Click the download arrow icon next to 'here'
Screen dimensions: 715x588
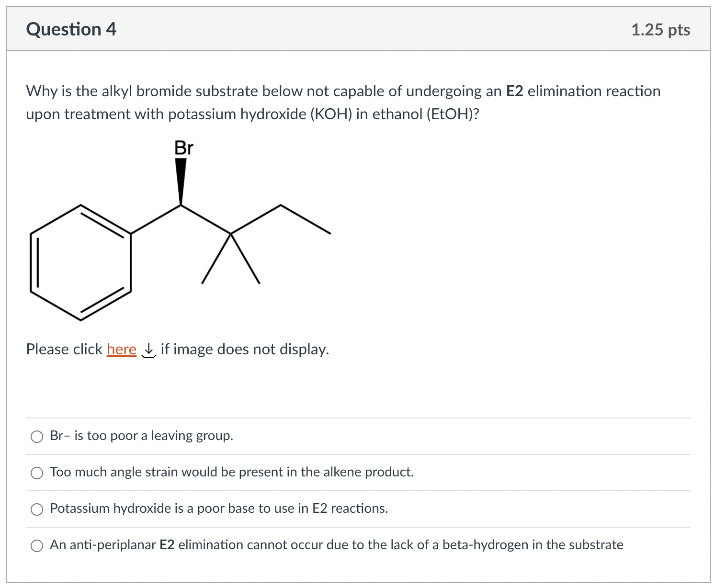[149, 351]
